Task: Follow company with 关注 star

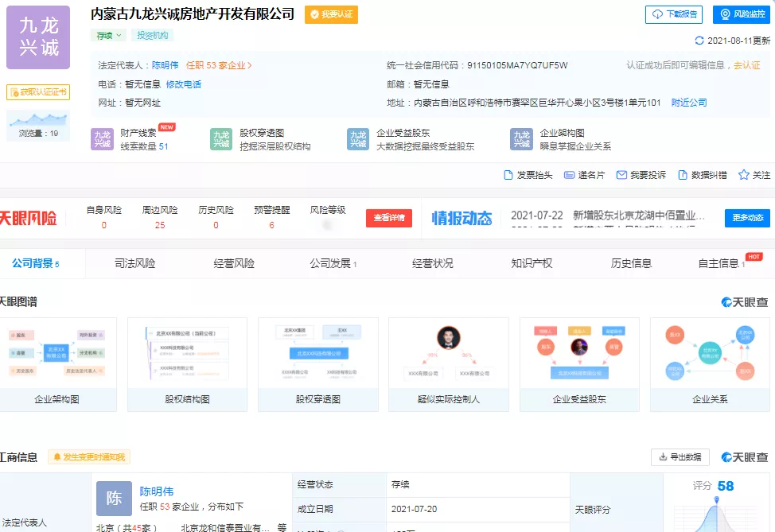Action: 744,175
